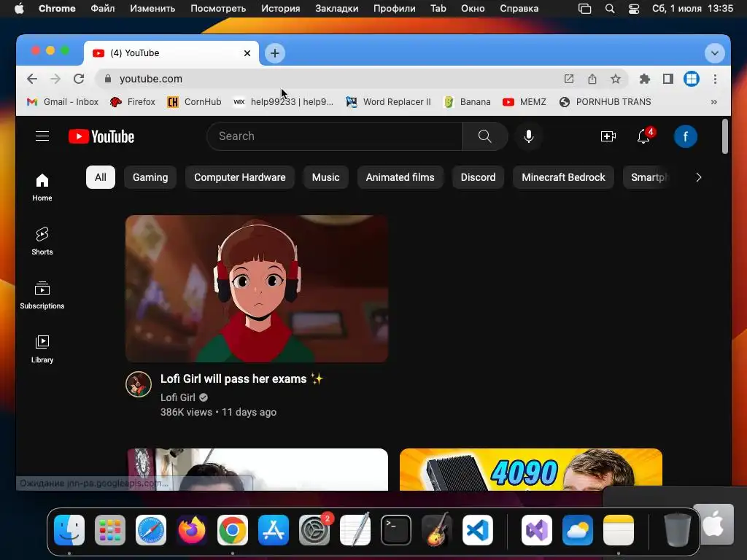Open the tab search dropdown arrow
This screenshot has height=560, width=747.
(715, 53)
